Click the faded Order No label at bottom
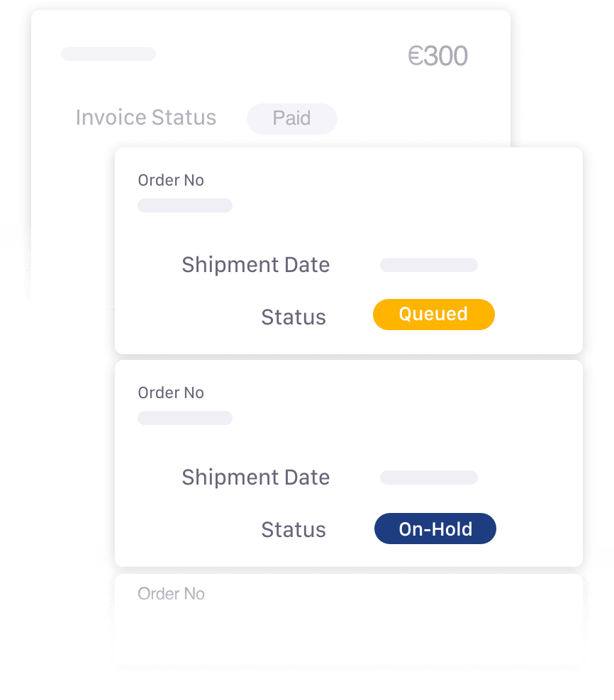 point(171,594)
